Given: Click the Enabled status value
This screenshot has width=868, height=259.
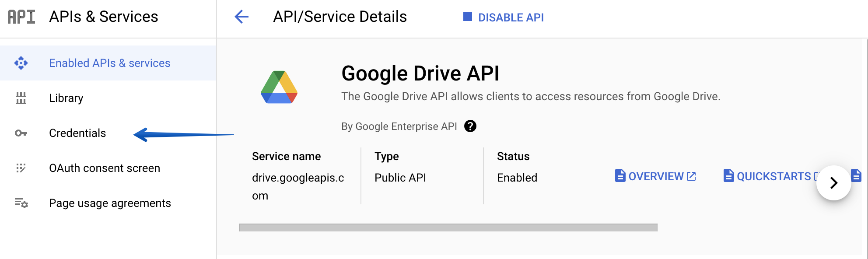Looking at the screenshot, I should (x=517, y=178).
